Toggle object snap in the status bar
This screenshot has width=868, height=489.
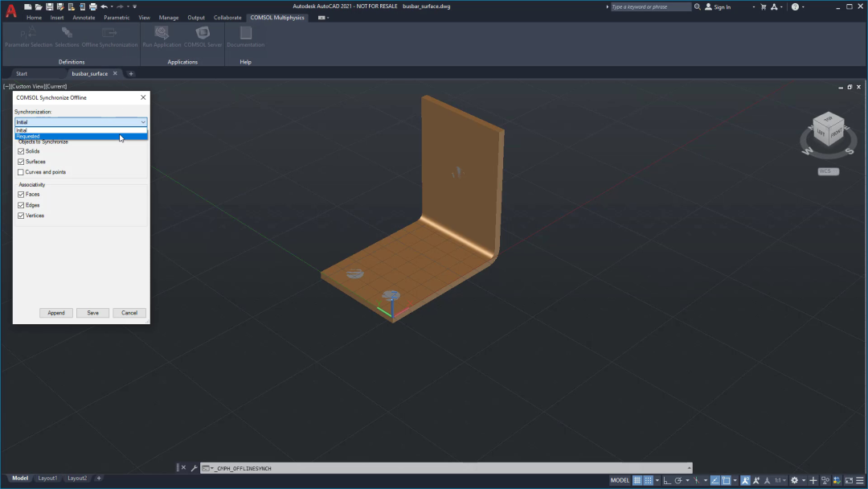(725, 480)
